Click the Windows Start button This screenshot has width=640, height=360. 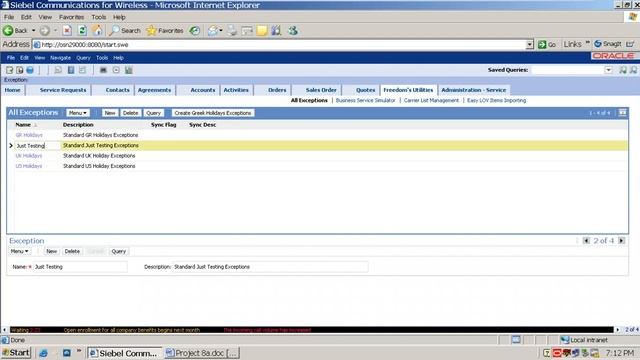coord(16,353)
